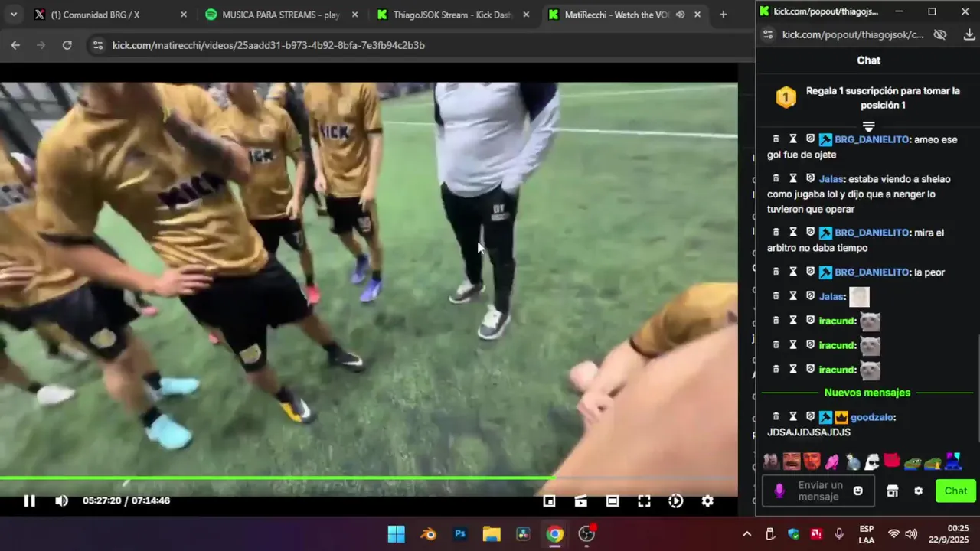This screenshot has height=551, width=980.
Task: Enter fullscreen mode for the video
Action: pyautogui.click(x=644, y=500)
